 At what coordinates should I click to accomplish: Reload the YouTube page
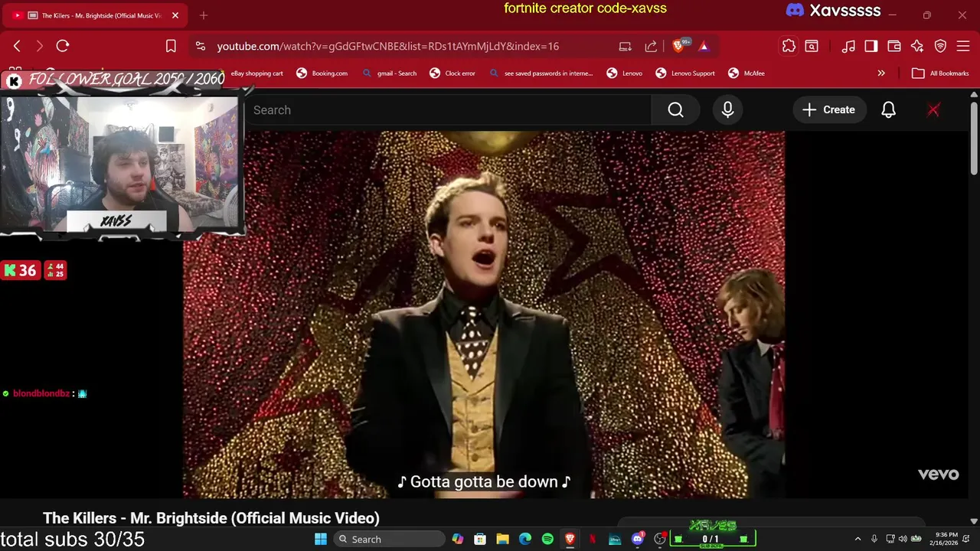click(63, 46)
